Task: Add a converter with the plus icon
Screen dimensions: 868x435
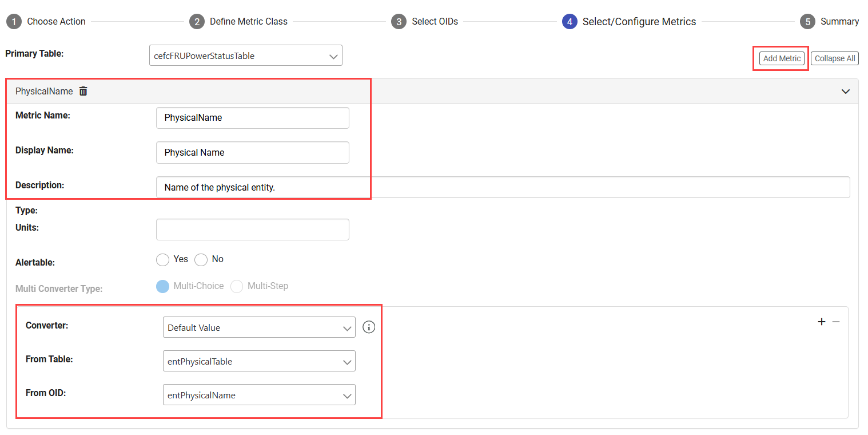Action: pyautogui.click(x=822, y=322)
